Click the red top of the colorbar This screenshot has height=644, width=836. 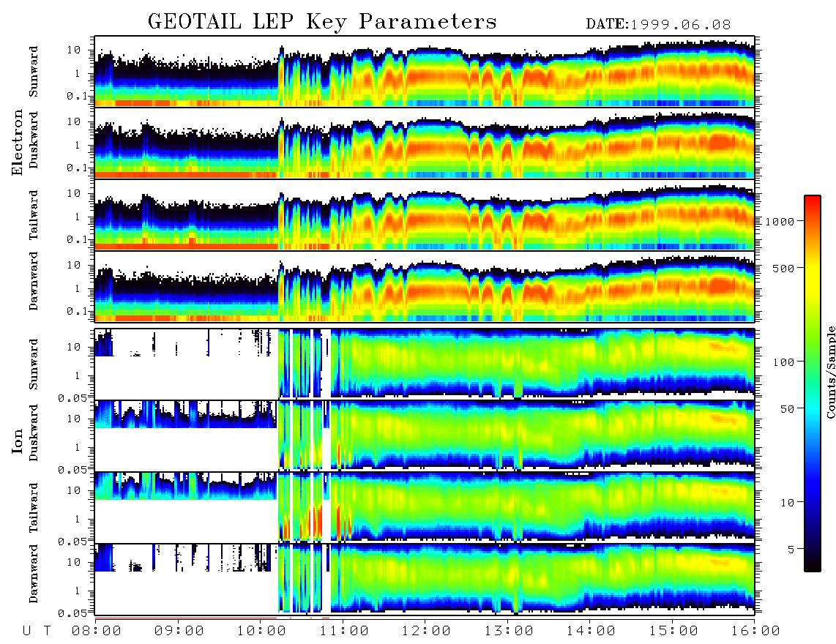(x=813, y=203)
